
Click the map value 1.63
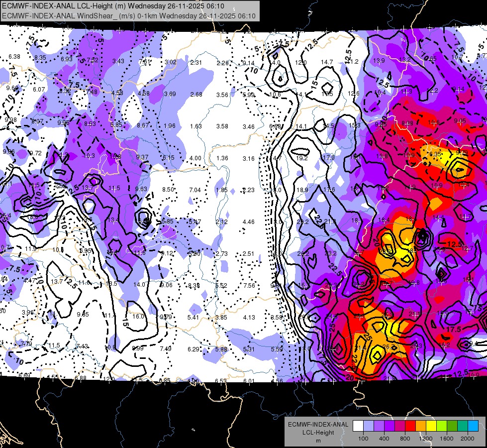[x=196, y=126]
